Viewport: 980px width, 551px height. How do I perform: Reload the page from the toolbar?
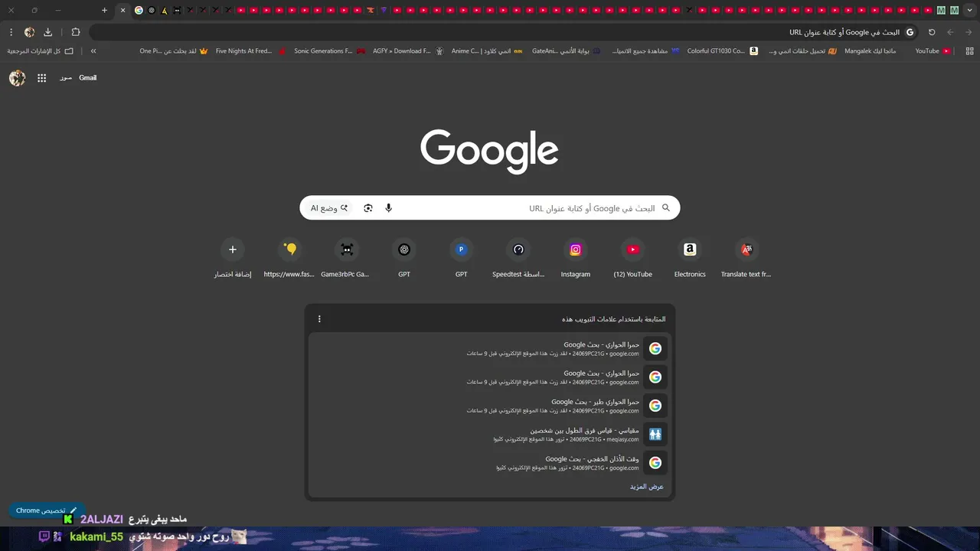[x=932, y=32]
